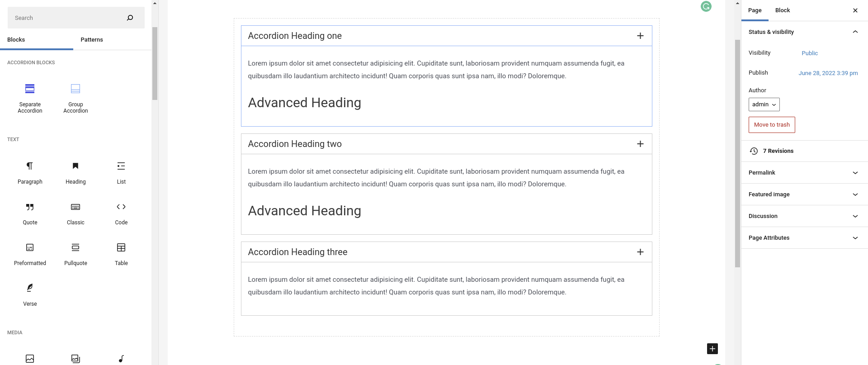Open the Author dropdown

click(x=764, y=104)
